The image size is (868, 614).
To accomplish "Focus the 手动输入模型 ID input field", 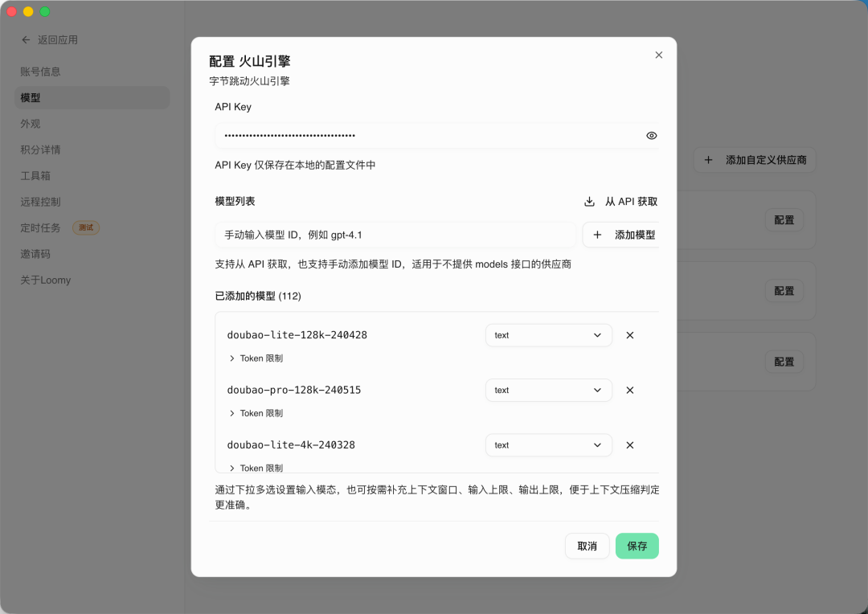I will [x=395, y=235].
